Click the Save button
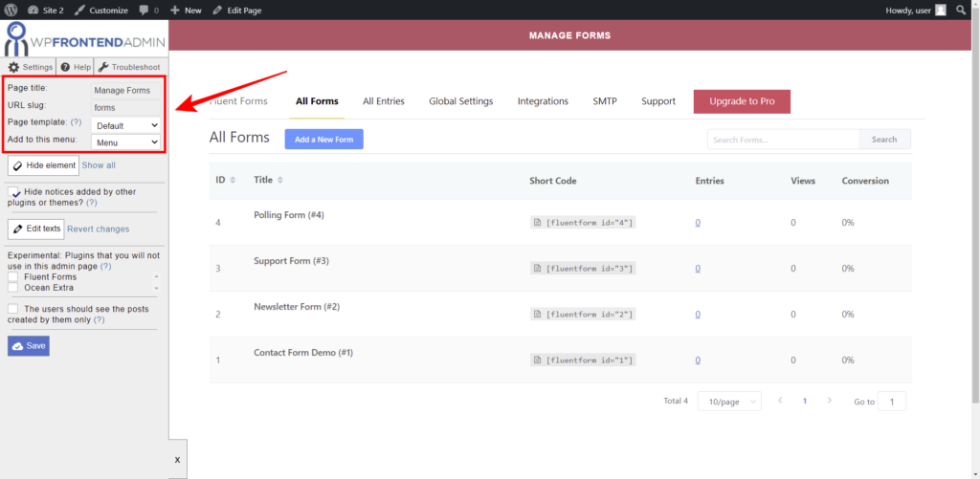This screenshot has height=479, width=980. pyautogui.click(x=29, y=346)
